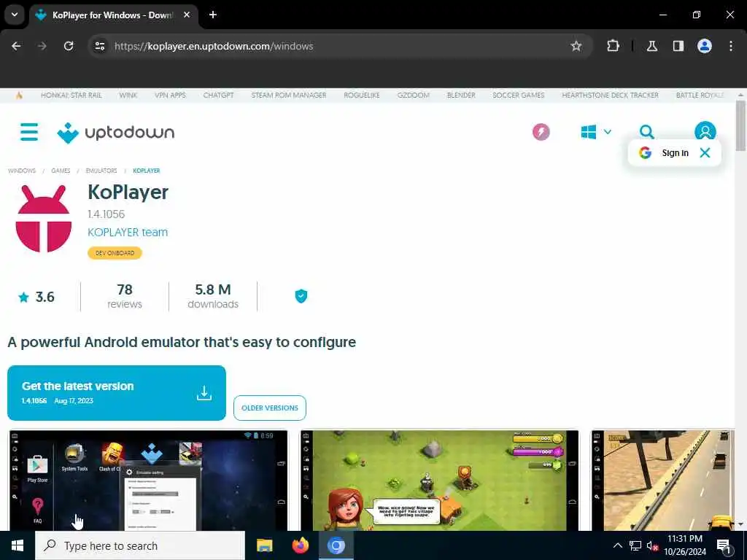
Task: Click the Uptodown search magnifier icon
Action: [646, 131]
